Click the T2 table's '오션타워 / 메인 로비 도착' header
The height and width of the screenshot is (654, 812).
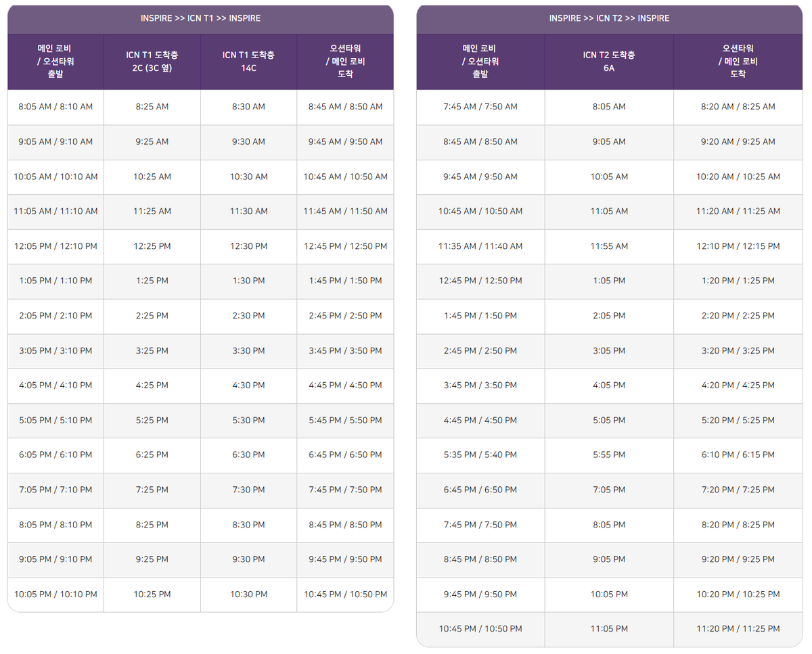coord(738,61)
